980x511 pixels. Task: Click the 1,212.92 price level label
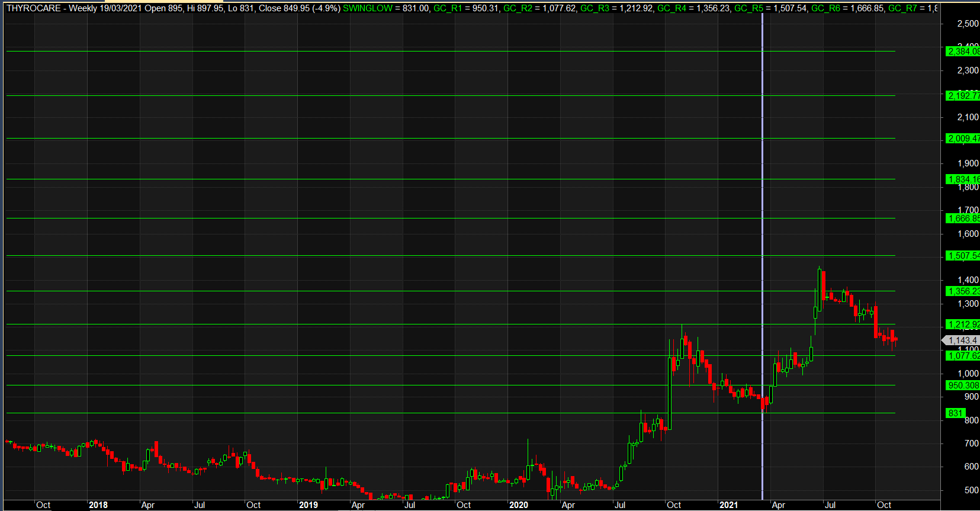pyautogui.click(x=963, y=324)
